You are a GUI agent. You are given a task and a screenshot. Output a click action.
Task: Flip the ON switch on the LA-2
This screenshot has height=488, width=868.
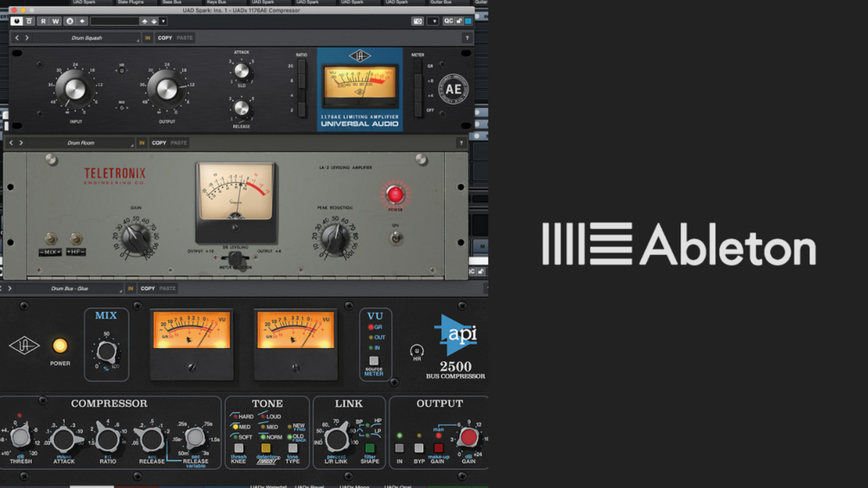tap(396, 238)
